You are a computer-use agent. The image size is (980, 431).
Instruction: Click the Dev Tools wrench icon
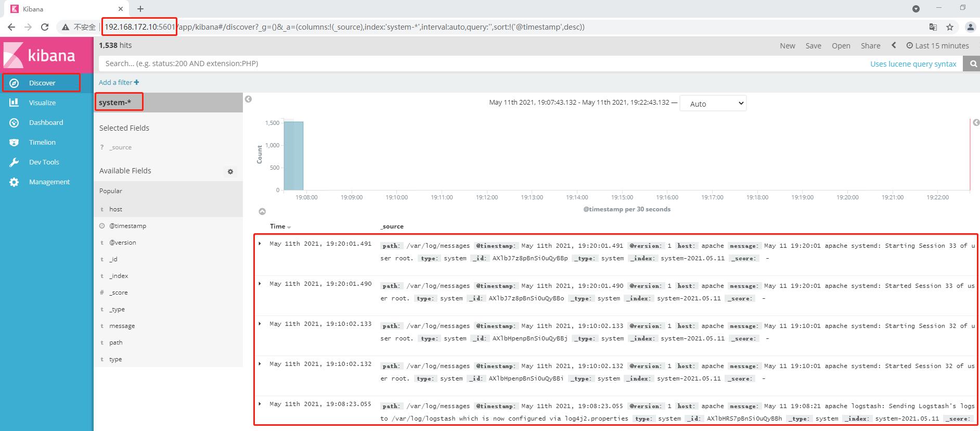[x=14, y=162]
